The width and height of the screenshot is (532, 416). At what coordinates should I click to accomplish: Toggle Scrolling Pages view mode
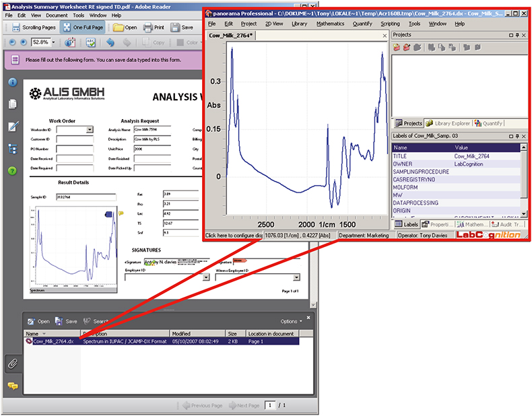click(x=33, y=28)
